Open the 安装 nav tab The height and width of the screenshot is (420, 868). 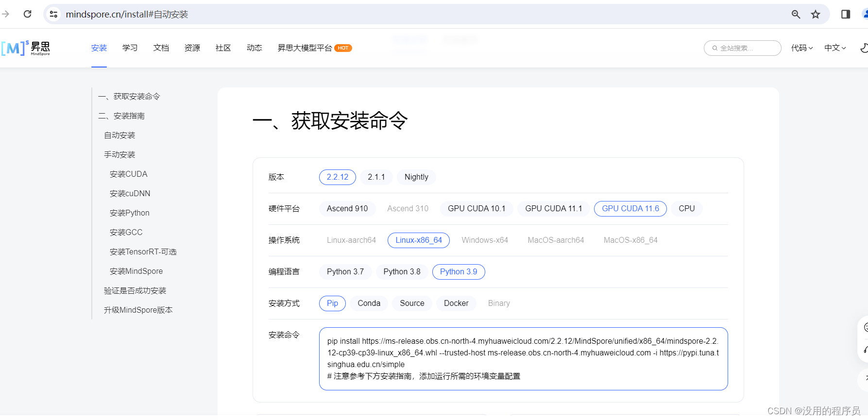(x=99, y=48)
